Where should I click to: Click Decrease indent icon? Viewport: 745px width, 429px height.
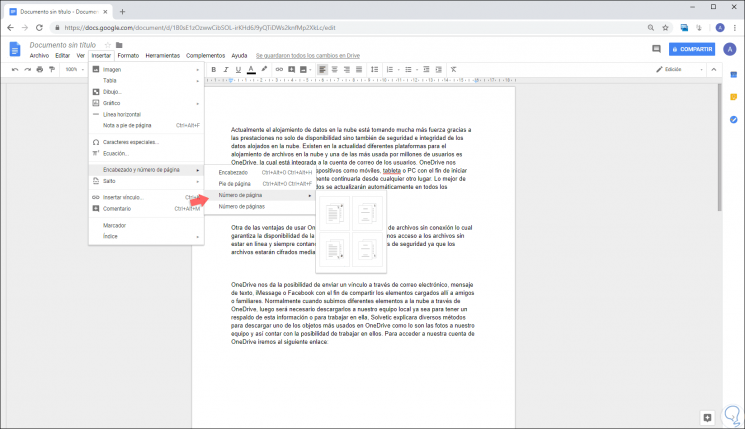pos(426,69)
